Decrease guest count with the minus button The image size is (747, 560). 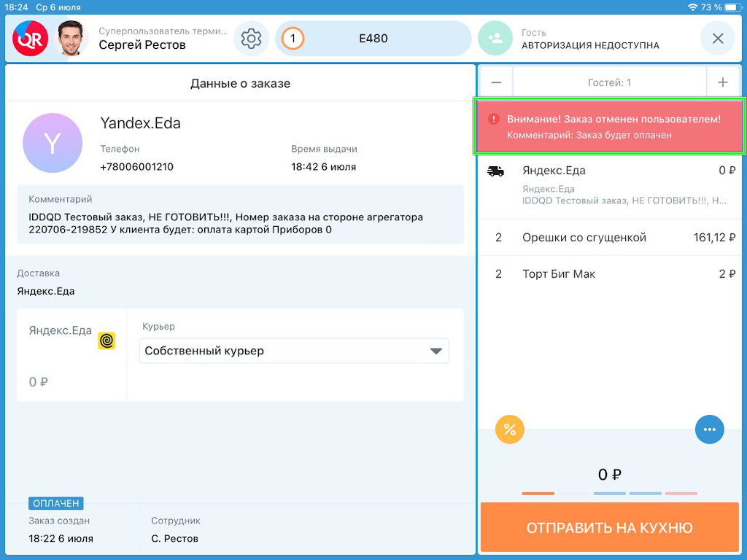(496, 82)
